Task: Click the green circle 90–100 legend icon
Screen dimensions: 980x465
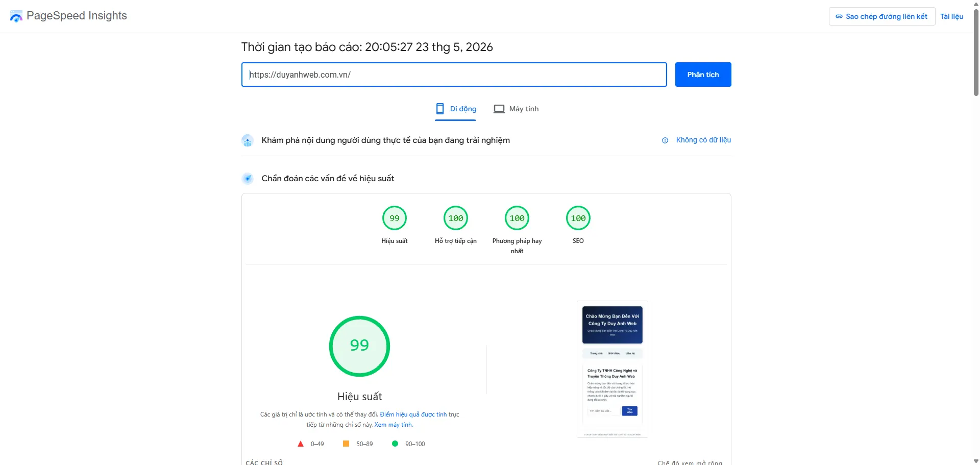Action: (395, 444)
